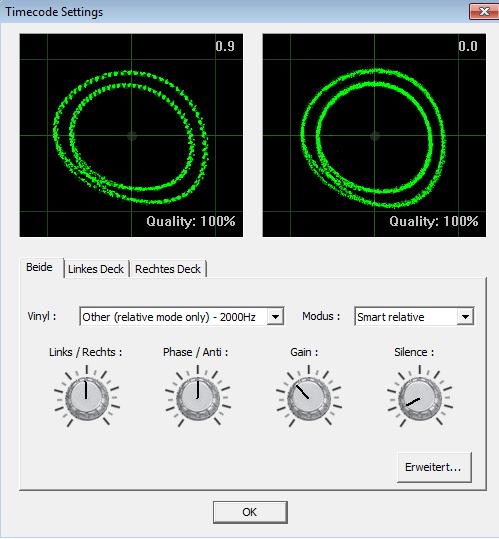
Task: Adjust the Gain knob
Action: [x=309, y=398]
